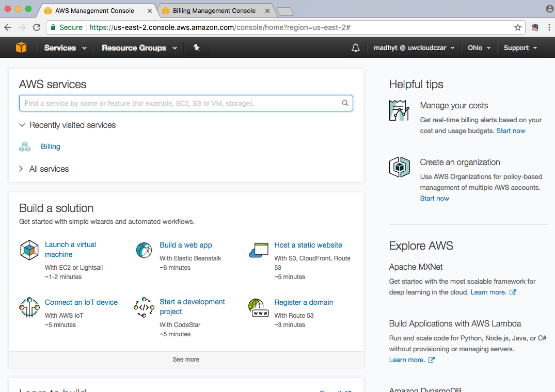Click the Connect an IoT device icon
555x392 pixels.
click(x=29, y=307)
